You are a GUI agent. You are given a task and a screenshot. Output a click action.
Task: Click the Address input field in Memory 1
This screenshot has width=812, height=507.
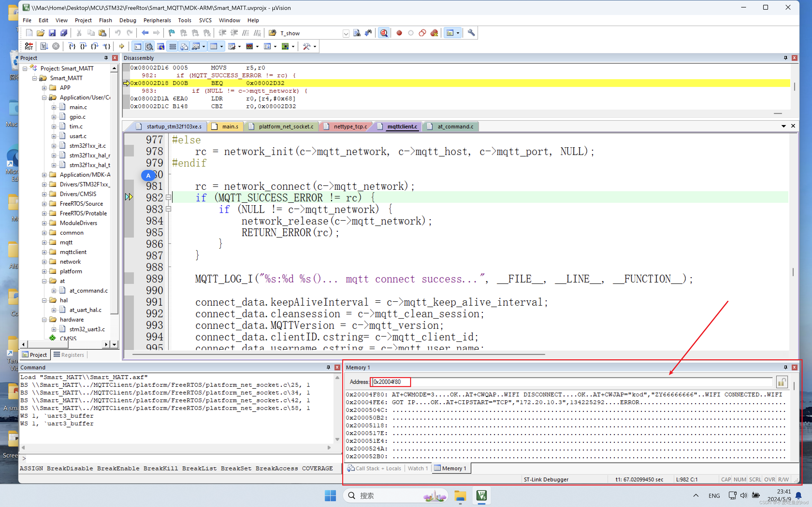(390, 382)
